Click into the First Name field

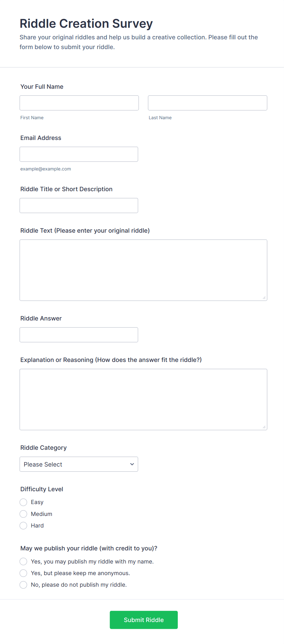(79, 103)
